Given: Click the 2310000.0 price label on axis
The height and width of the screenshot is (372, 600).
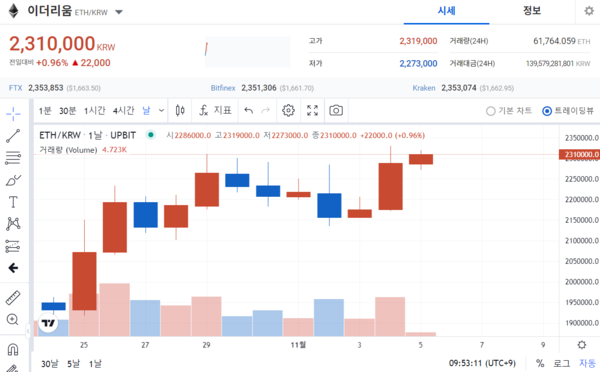Looking at the screenshot, I should (x=579, y=155).
